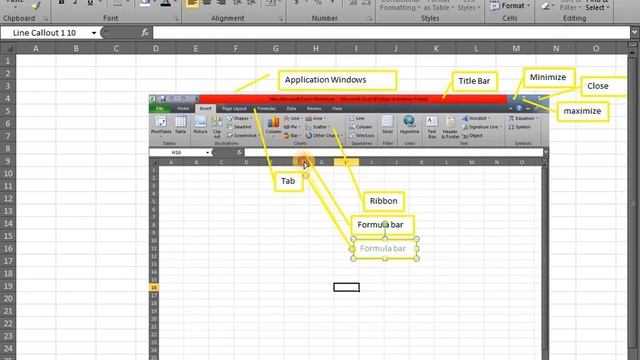Open the Alignment group dialog launcher

pos(281,19)
